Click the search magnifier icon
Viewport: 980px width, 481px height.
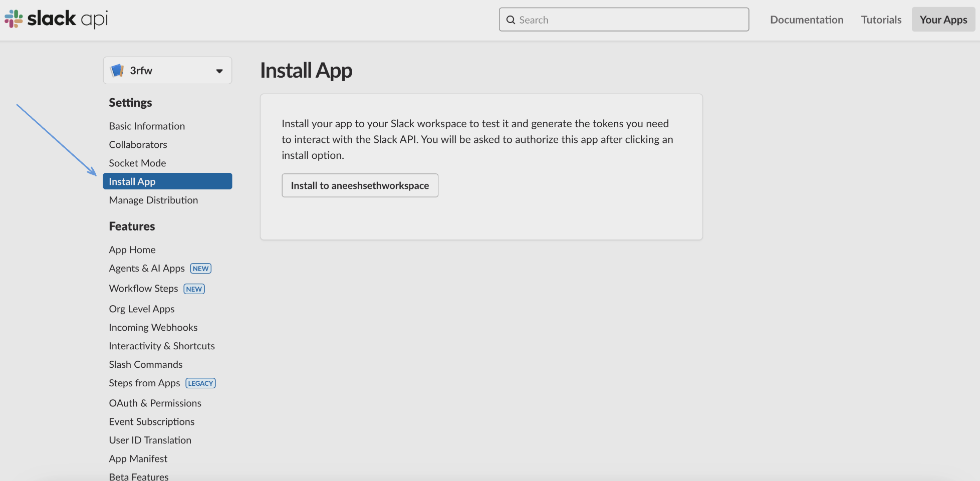coord(511,20)
